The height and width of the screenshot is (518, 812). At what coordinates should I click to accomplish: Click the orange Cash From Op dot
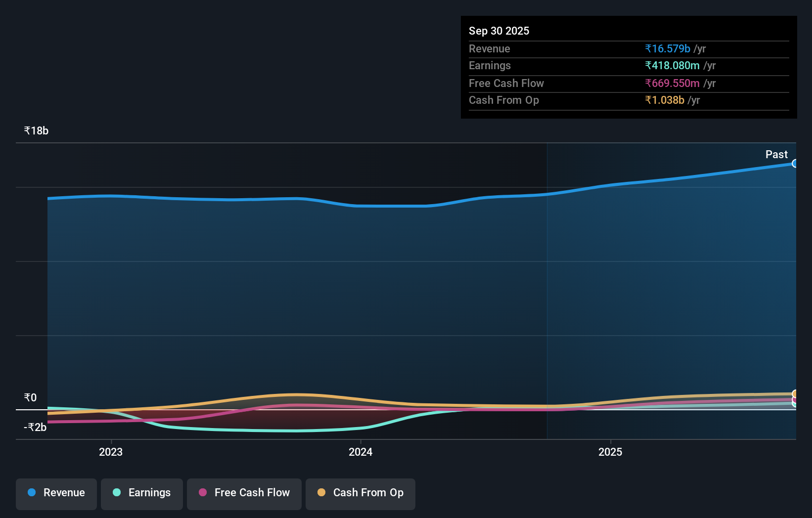pyautogui.click(x=322, y=493)
